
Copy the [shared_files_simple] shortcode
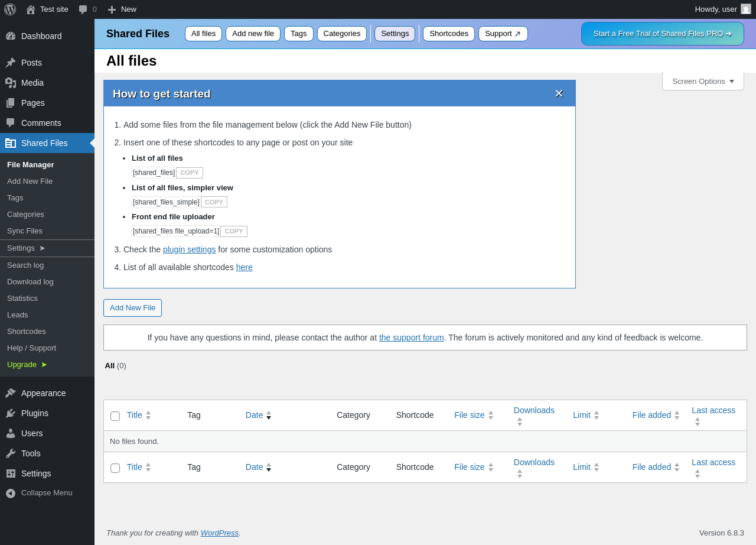tap(214, 202)
